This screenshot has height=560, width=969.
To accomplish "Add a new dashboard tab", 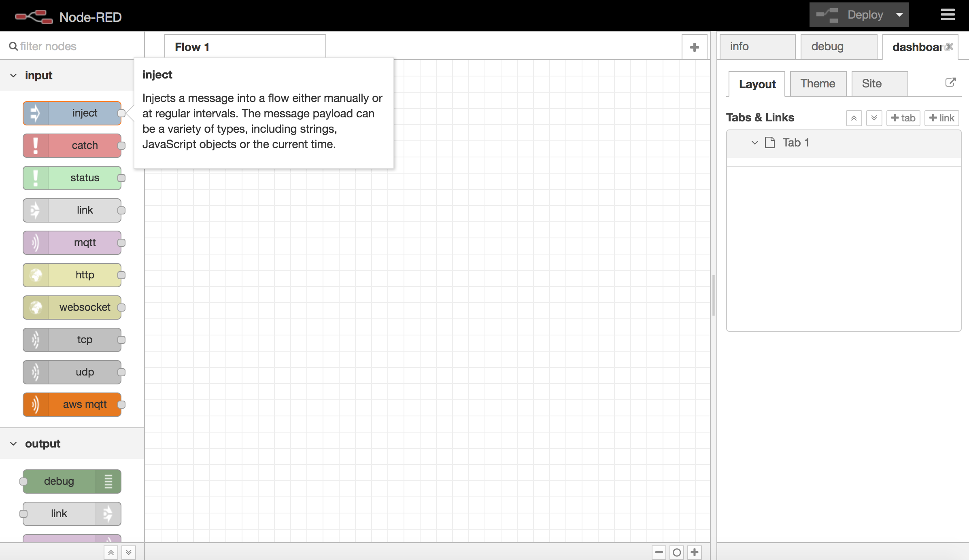I will 903,118.
